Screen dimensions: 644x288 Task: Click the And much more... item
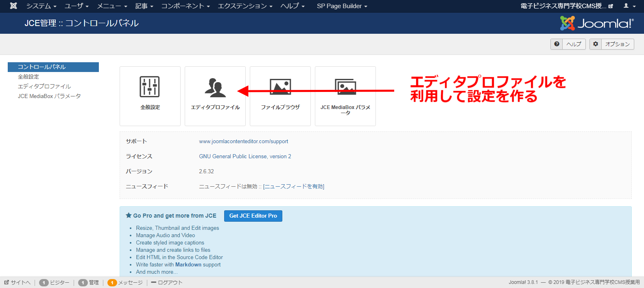tap(157, 272)
